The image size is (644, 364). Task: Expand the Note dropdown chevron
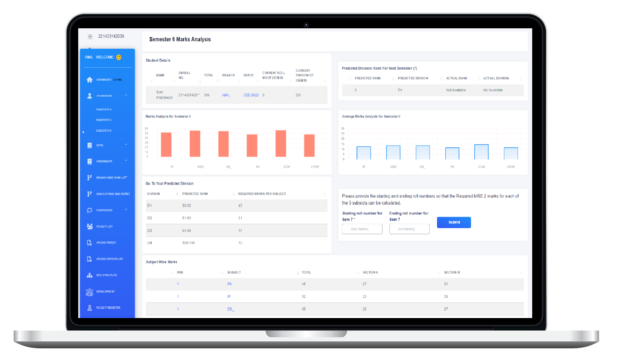pyautogui.click(x=126, y=145)
